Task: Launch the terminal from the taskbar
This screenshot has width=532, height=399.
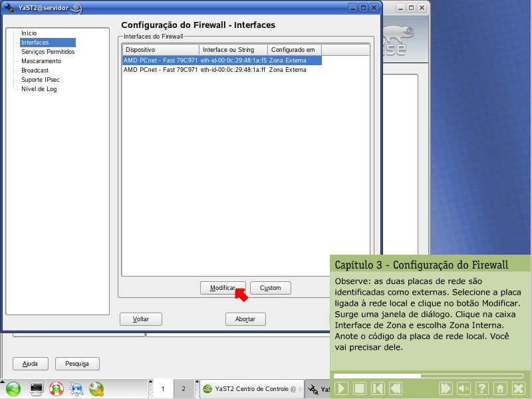Action: pos(37,388)
